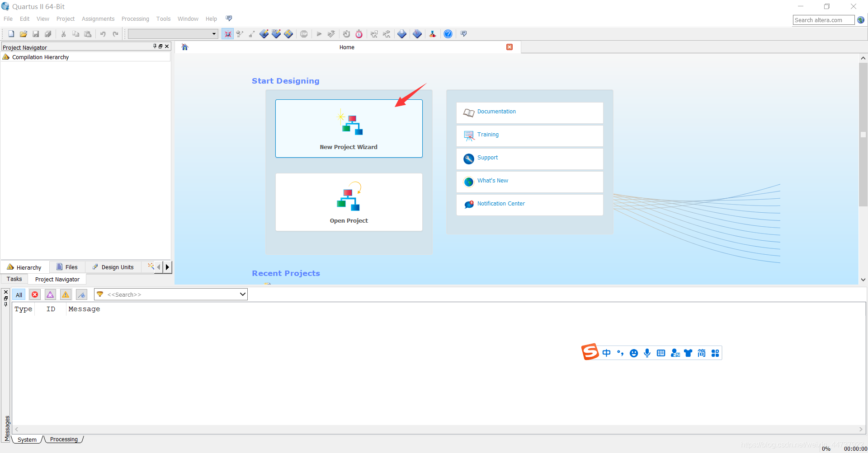Click the red TimeQuest Timing Analyzer icon
Viewport: 868px width, 453px height.
pyautogui.click(x=359, y=34)
